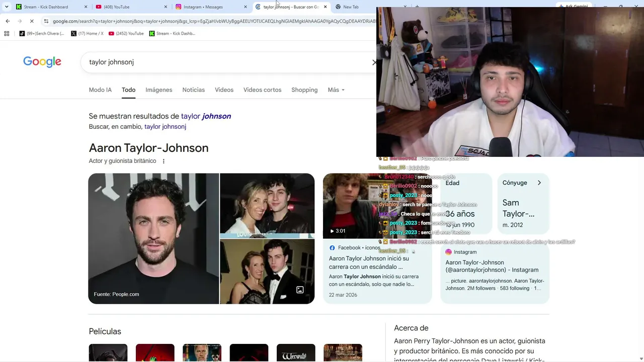Open the large People.com portrait photo
644x362 pixels.
point(153,239)
